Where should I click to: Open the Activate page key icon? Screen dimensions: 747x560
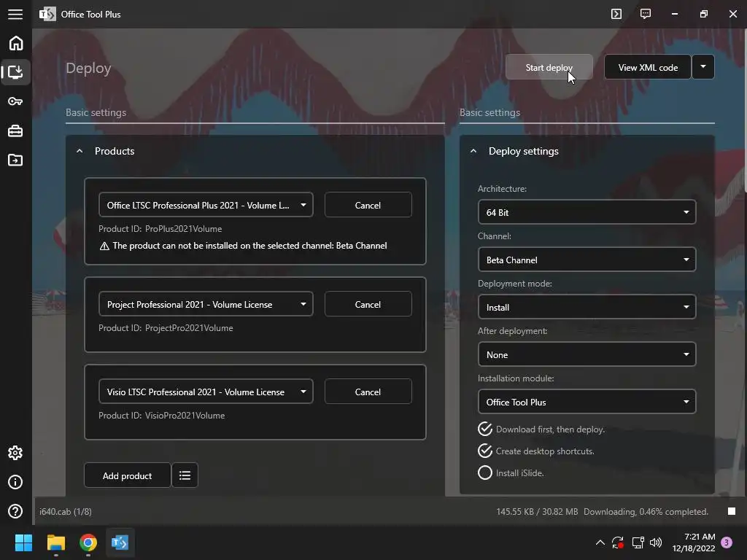point(15,101)
